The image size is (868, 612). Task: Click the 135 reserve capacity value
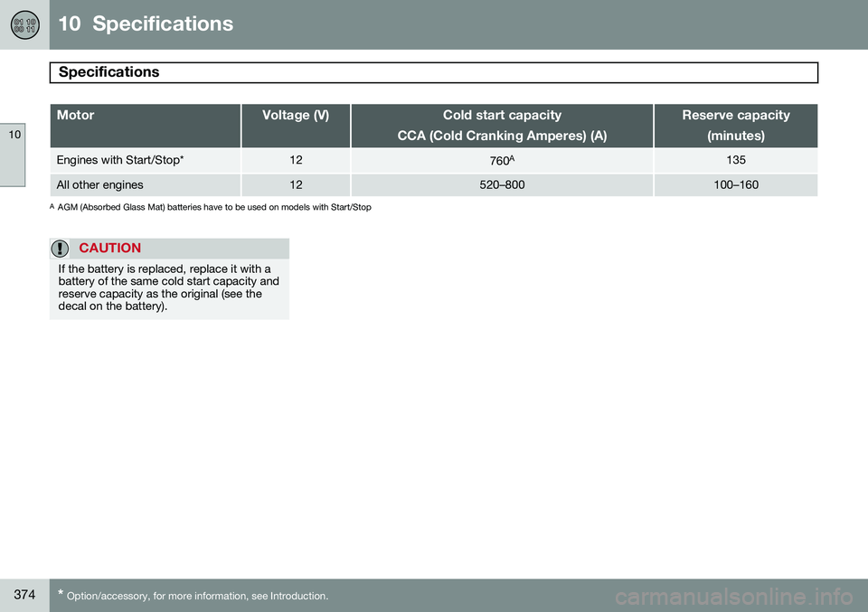coord(736,161)
